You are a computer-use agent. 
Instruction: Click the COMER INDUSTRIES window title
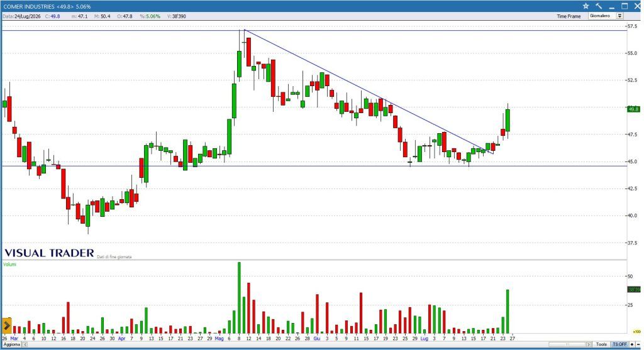click(x=47, y=6)
